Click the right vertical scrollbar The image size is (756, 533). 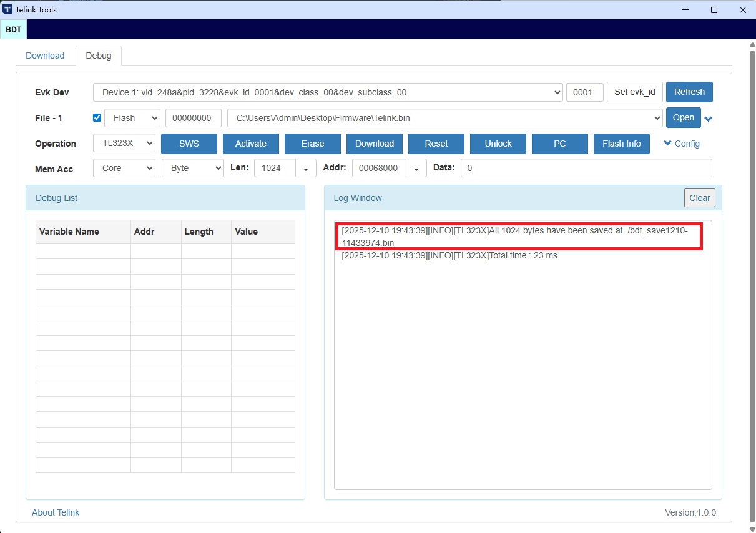[x=752, y=281]
